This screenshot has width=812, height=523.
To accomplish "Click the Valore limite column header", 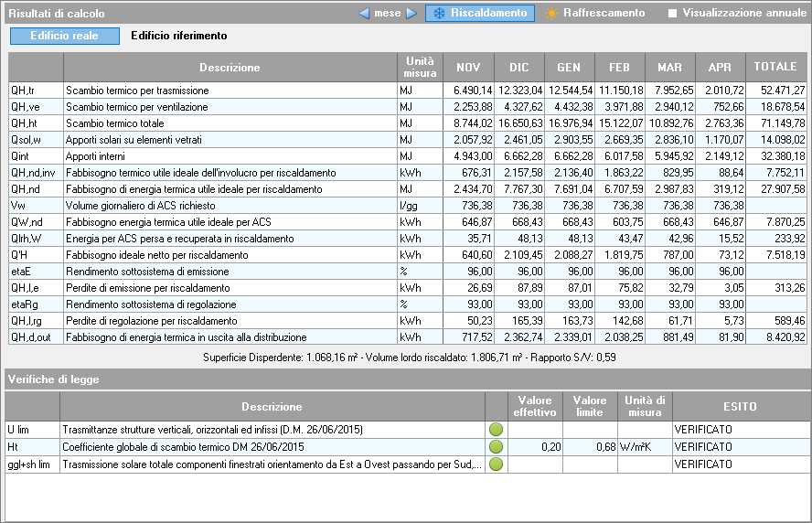I will (x=590, y=406).
